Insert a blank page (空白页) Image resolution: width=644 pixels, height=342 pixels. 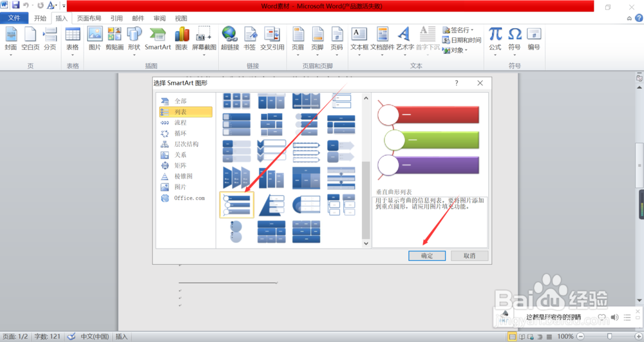point(30,39)
